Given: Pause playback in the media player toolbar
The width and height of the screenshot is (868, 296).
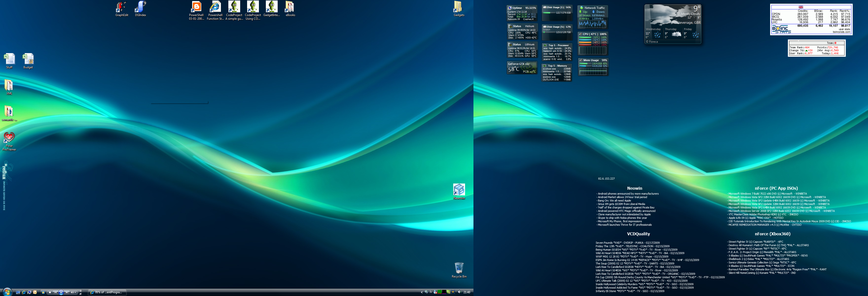Looking at the screenshot, I should point(61,292).
